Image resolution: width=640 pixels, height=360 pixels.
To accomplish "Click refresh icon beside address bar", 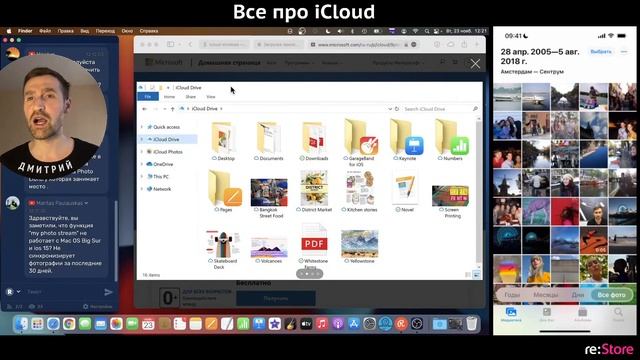I will coord(397,109).
